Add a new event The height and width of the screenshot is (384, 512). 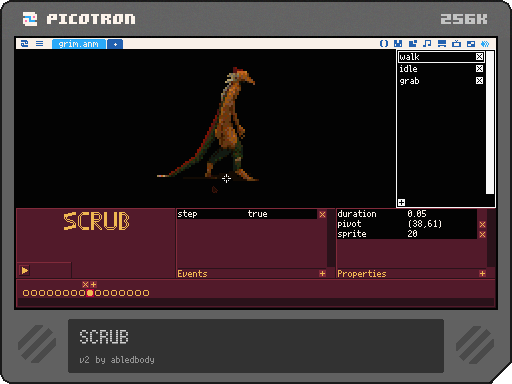coord(322,274)
